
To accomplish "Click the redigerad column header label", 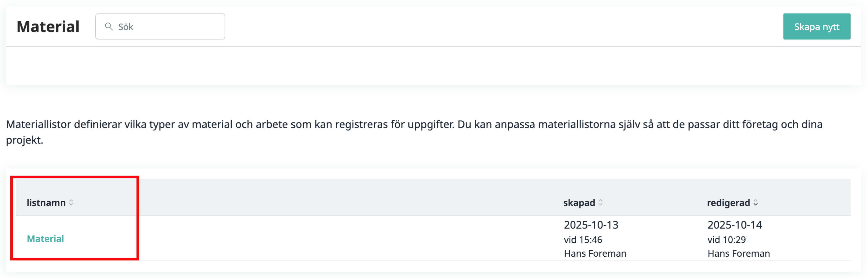I will 728,203.
